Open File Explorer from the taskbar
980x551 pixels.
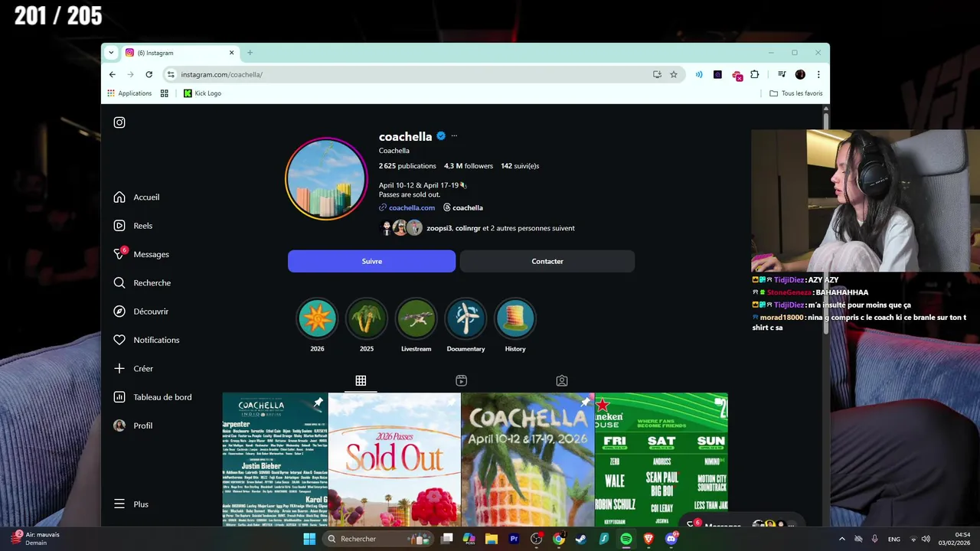(x=492, y=539)
